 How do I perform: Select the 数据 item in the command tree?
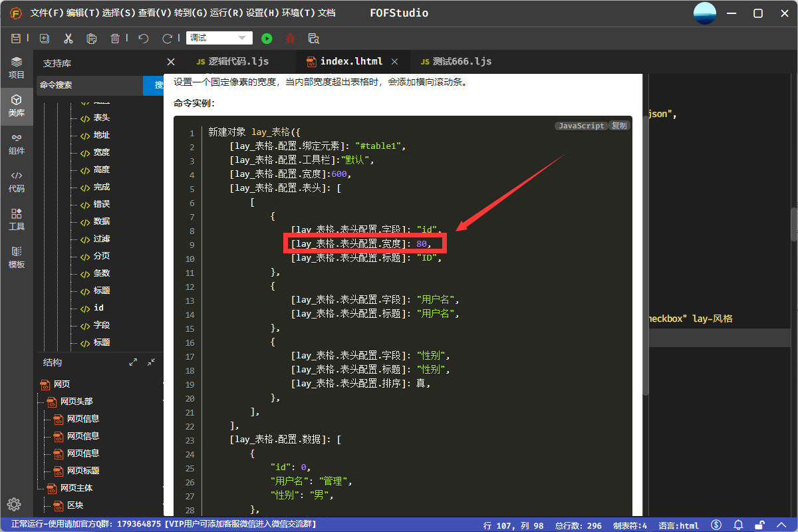[101, 221]
